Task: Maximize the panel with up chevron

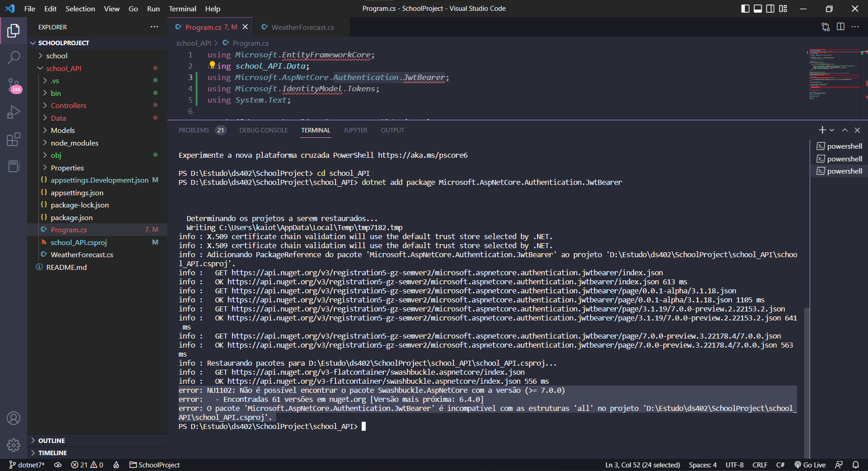Action: click(844, 130)
